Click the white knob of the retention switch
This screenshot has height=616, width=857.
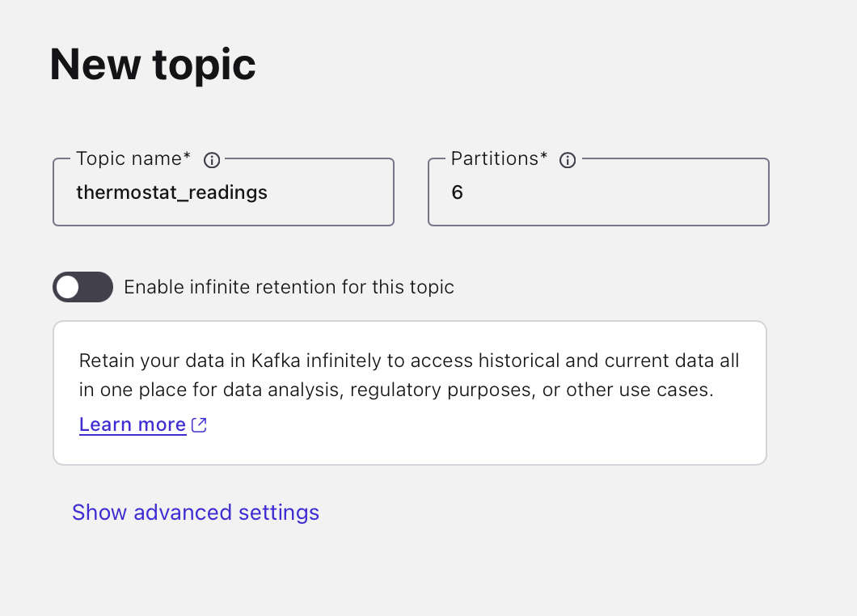click(x=69, y=287)
